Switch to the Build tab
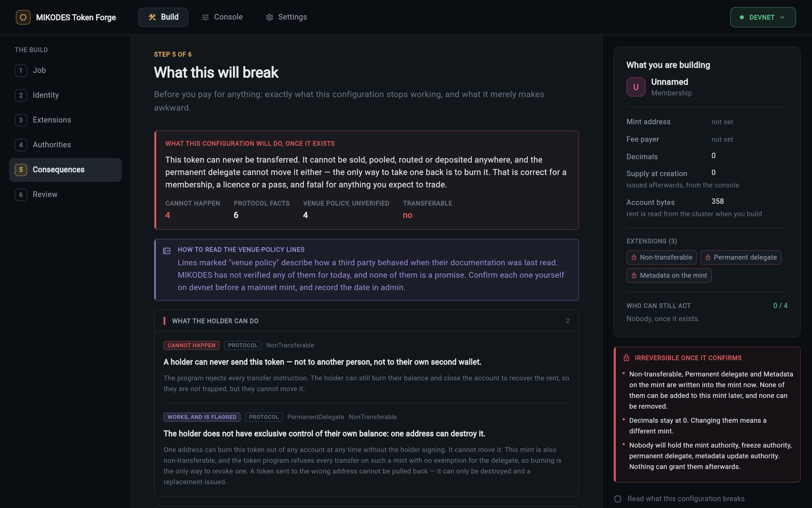This screenshot has width=812, height=508. click(163, 17)
